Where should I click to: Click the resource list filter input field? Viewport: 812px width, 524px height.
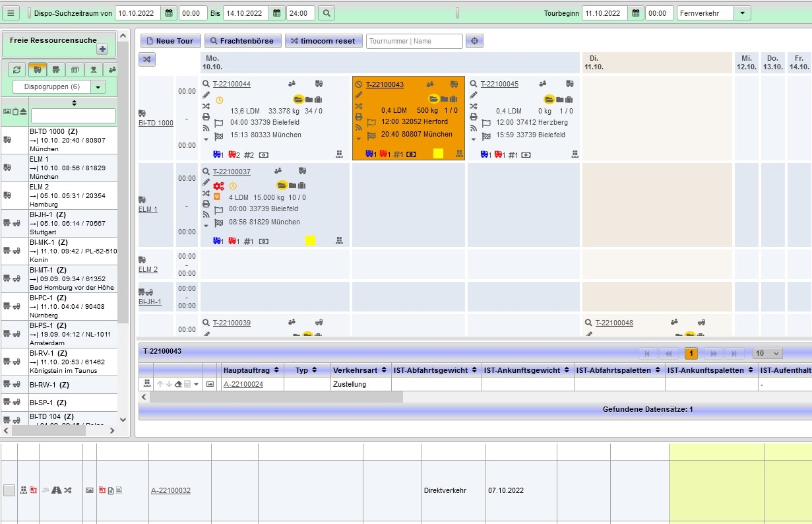[73, 115]
